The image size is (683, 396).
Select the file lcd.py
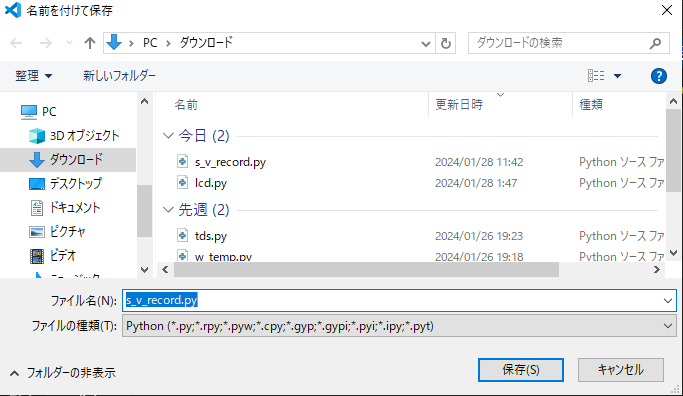click(x=211, y=183)
